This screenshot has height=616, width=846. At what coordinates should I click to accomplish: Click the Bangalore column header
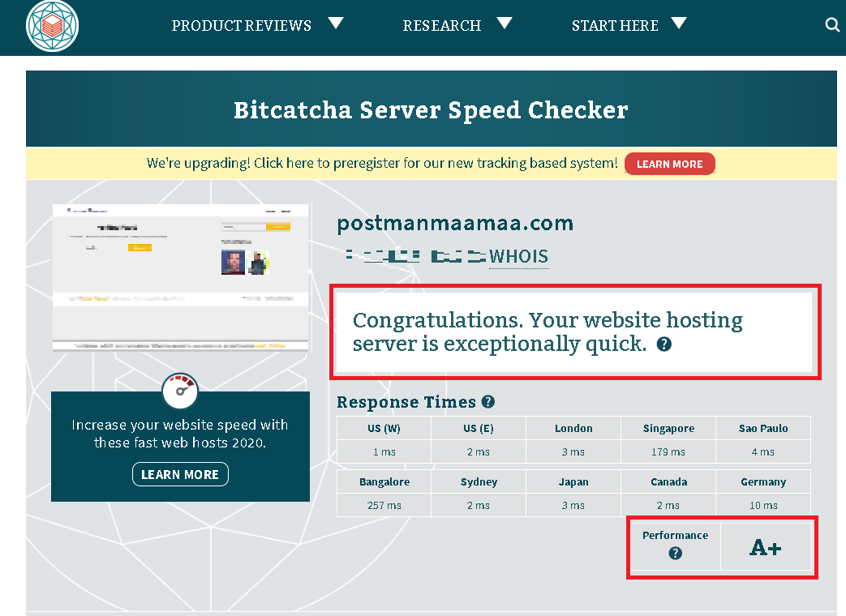(x=384, y=481)
